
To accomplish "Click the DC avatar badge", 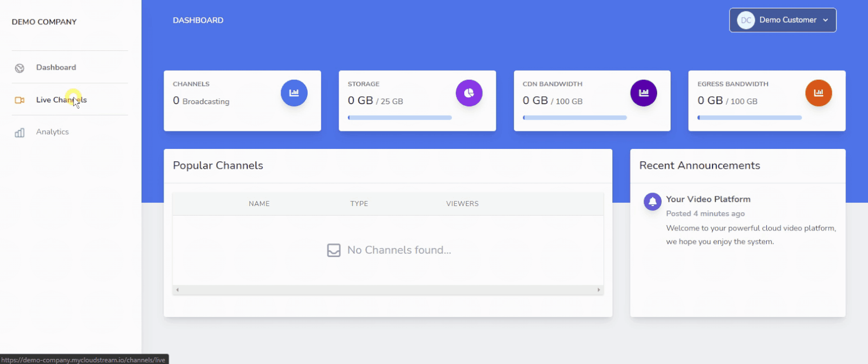I will [745, 20].
